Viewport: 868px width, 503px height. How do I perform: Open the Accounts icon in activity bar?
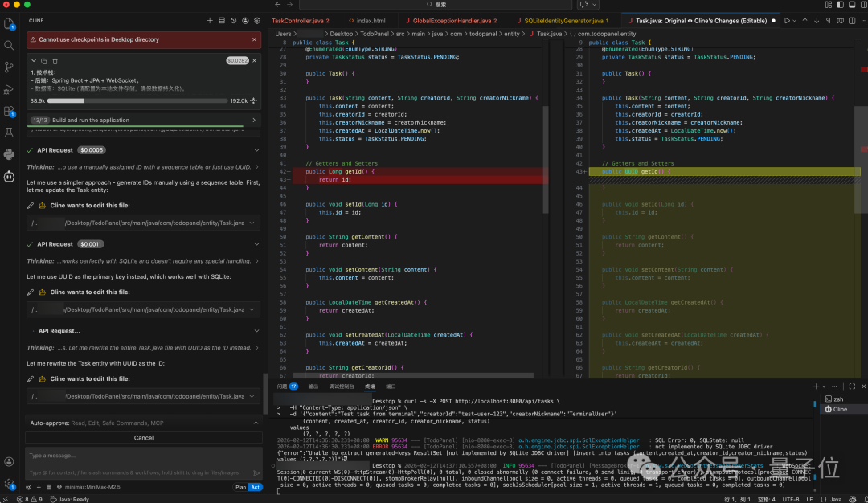9,461
